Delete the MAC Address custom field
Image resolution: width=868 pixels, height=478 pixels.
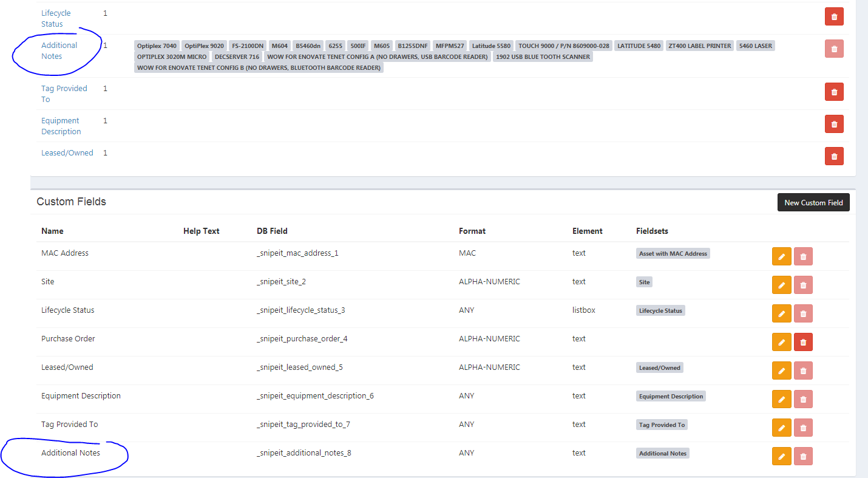[803, 256]
